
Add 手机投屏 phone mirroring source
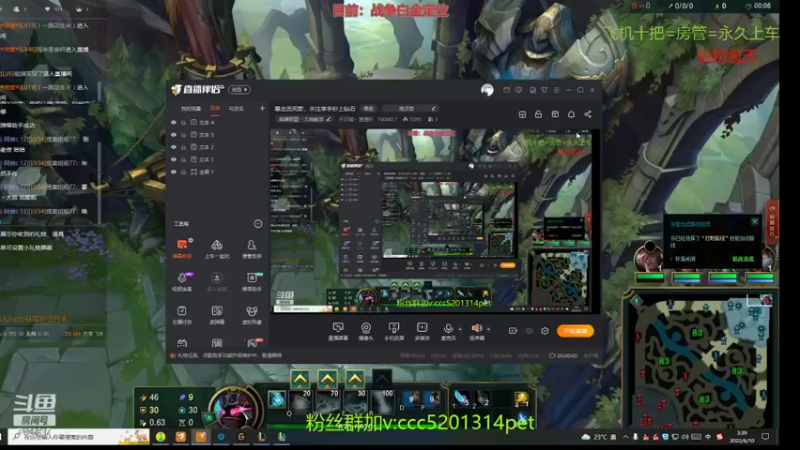394,331
